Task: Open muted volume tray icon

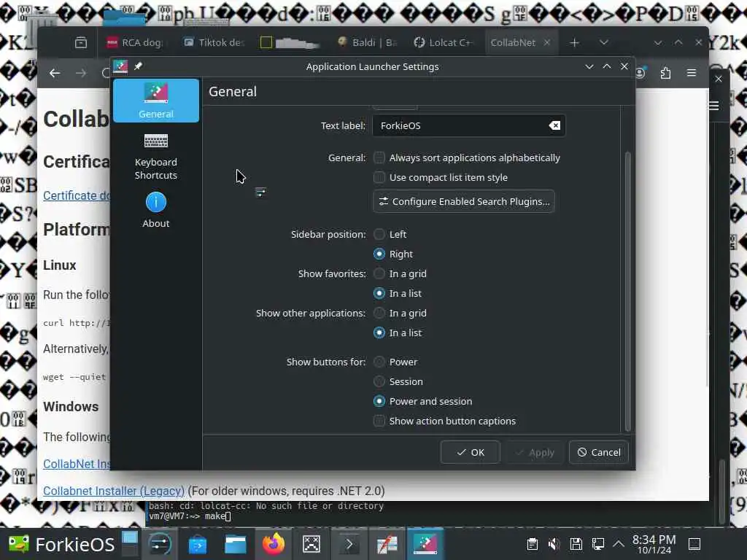Action: [x=554, y=544]
